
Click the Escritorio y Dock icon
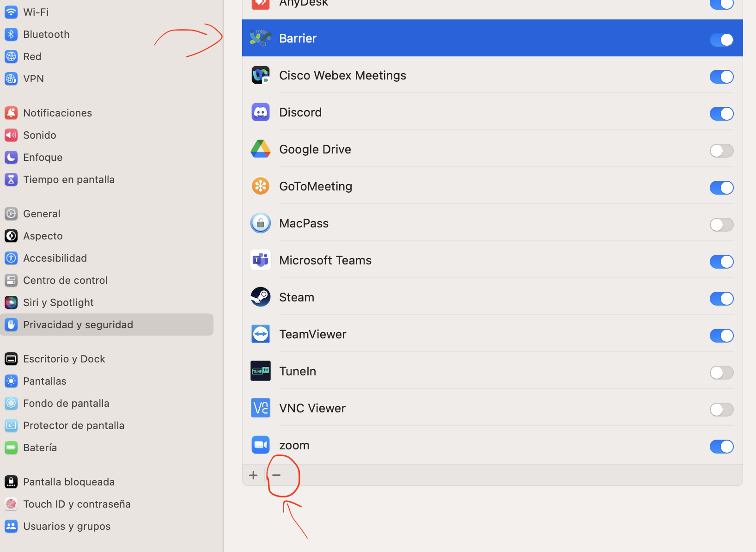click(x=11, y=359)
